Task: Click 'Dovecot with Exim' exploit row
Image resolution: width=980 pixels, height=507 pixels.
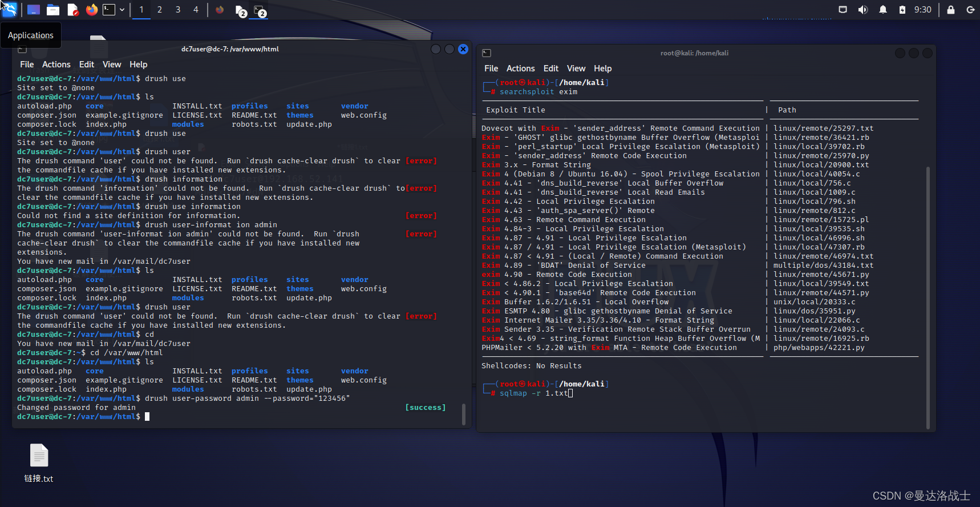Action: point(621,128)
